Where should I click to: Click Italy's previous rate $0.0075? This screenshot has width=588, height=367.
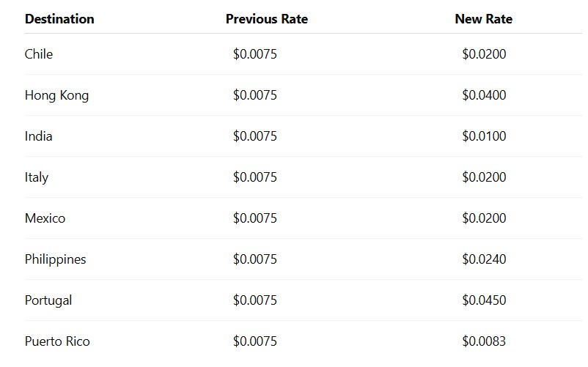click(x=255, y=177)
